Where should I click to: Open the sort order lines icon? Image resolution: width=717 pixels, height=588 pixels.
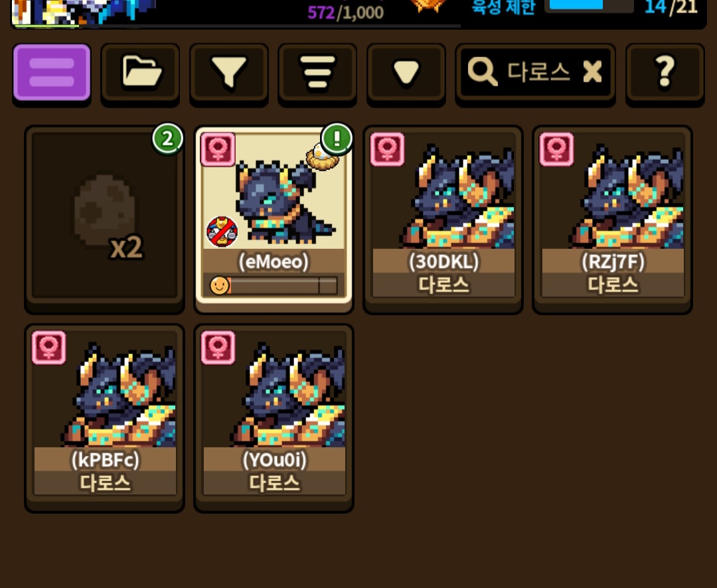(x=317, y=72)
